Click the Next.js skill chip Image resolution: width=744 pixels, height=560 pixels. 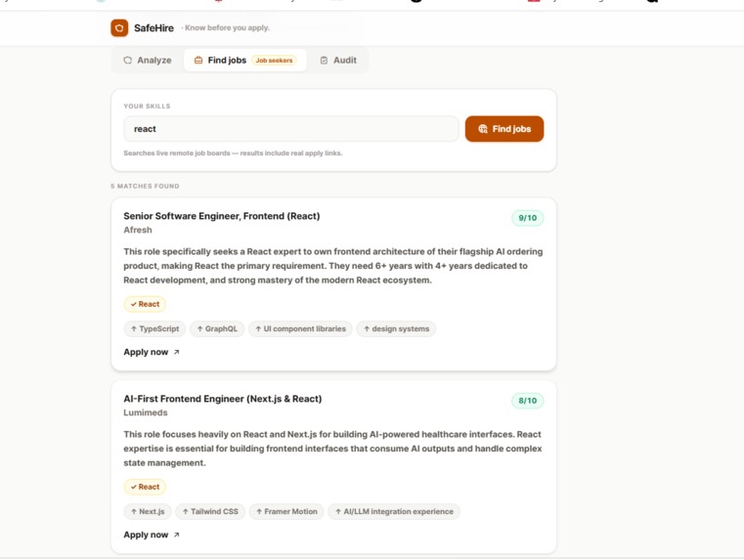coord(148,511)
